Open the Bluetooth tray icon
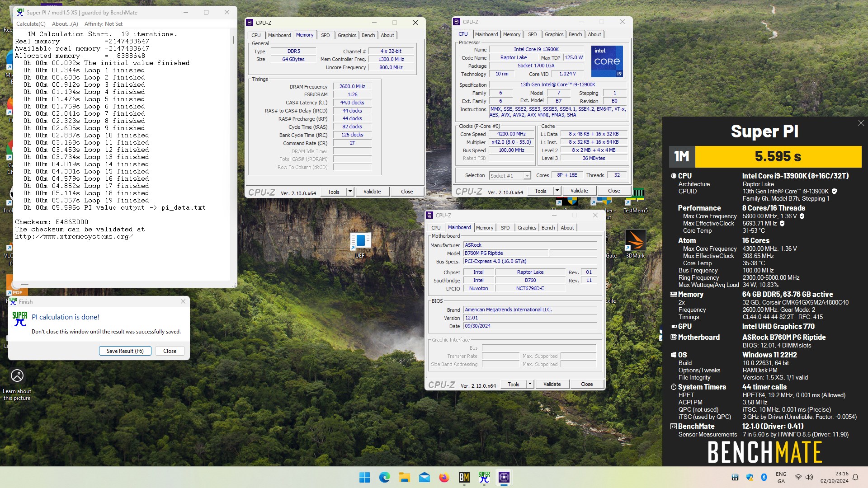This screenshot has height=488, width=868. click(x=764, y=477)
